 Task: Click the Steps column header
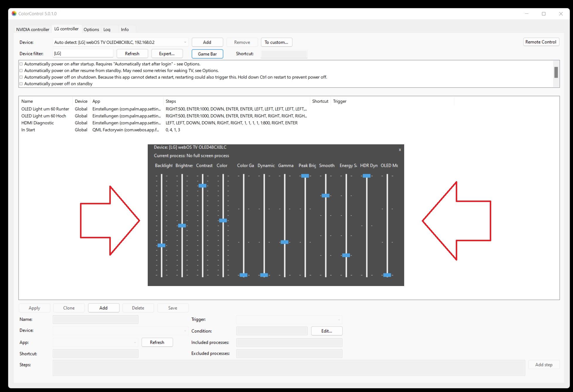(x=237, y=101)
